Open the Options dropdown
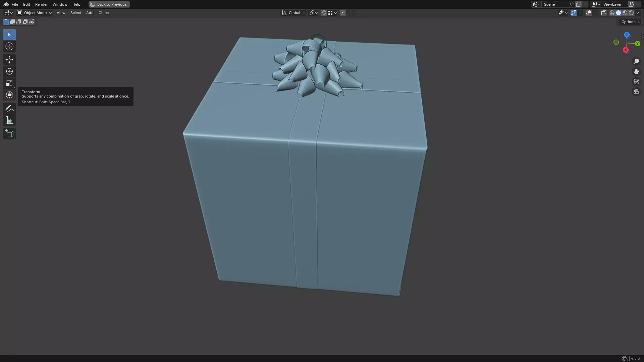The image size is (644, 362). pos(631,22)
